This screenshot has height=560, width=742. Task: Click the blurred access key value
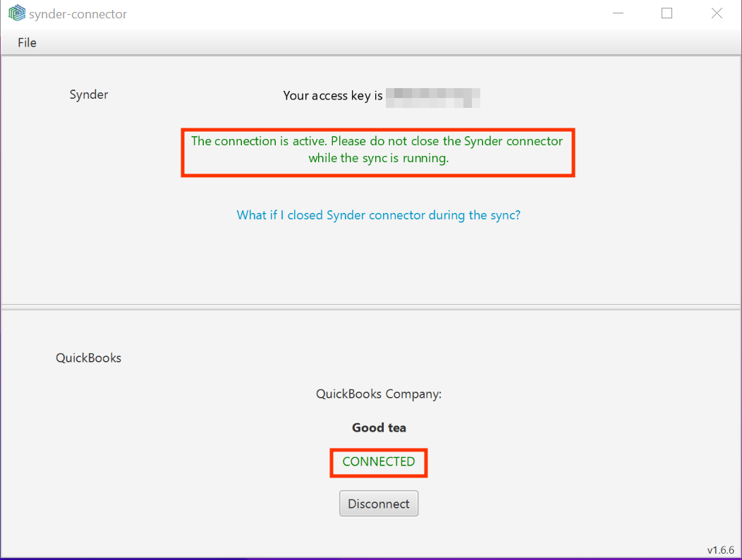point(433,97)
